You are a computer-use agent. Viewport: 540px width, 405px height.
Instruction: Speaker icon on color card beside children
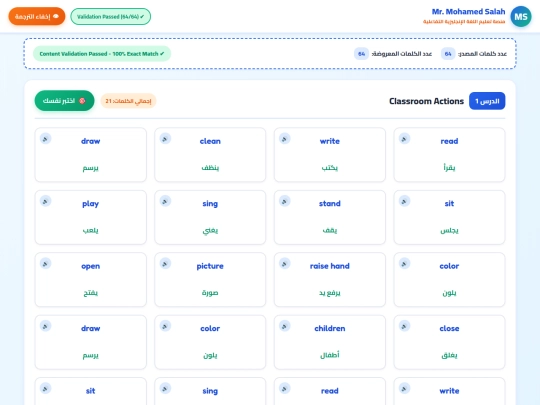click(165, 326)
